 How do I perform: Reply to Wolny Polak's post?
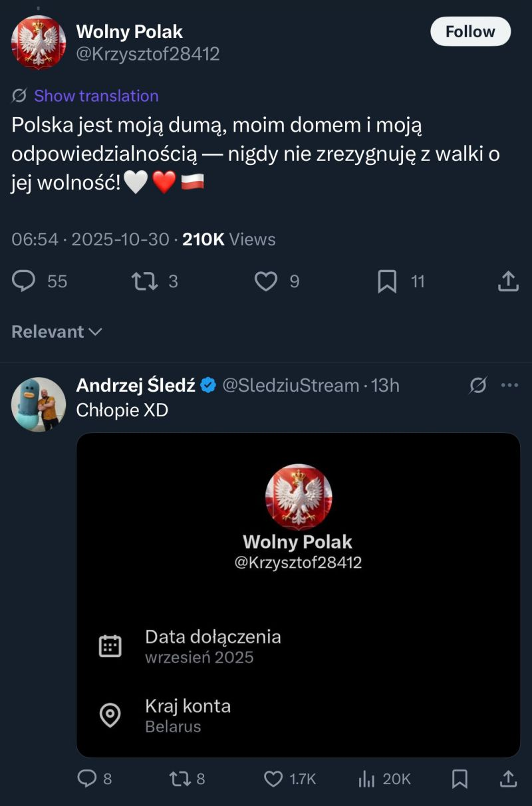click(x=24, y=281)
